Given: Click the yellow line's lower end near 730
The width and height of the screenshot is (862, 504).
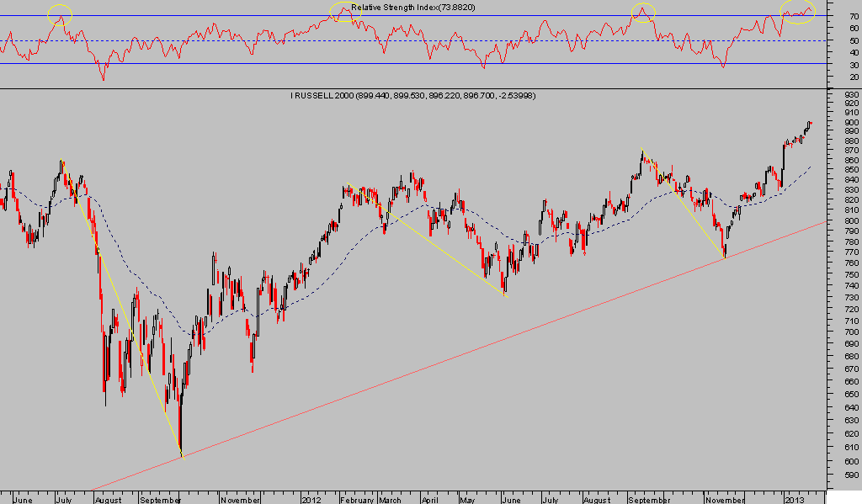Looking at the screenshot, I should 505,295.
